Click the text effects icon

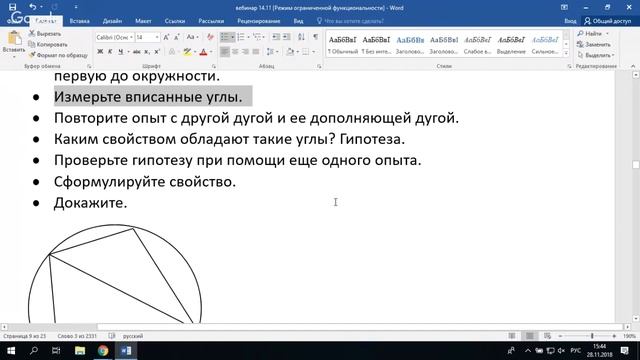click(172, 52)
